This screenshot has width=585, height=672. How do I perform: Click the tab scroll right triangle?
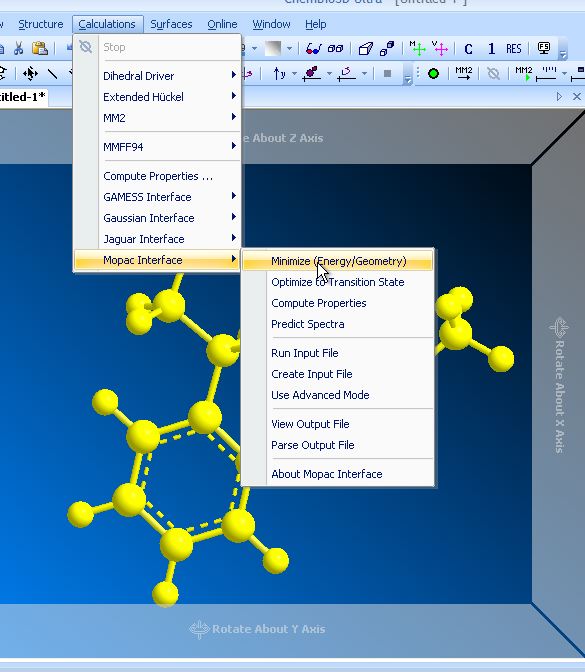tap(559, 96)
